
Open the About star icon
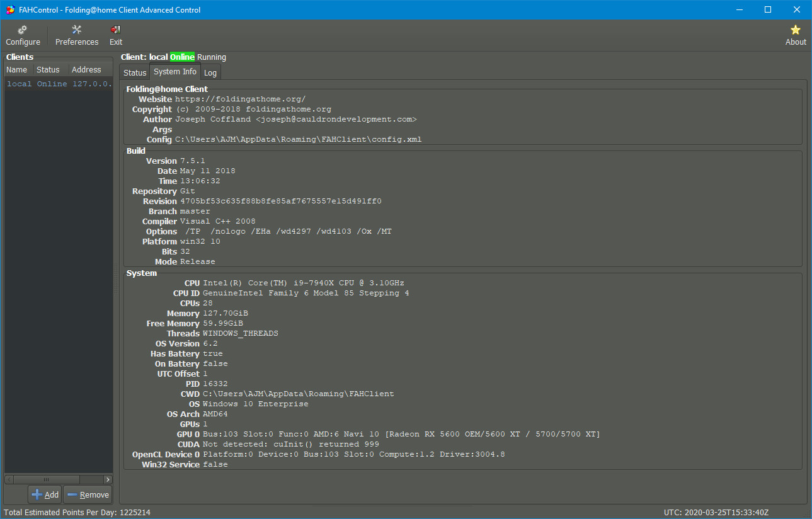tap(796, 36)
